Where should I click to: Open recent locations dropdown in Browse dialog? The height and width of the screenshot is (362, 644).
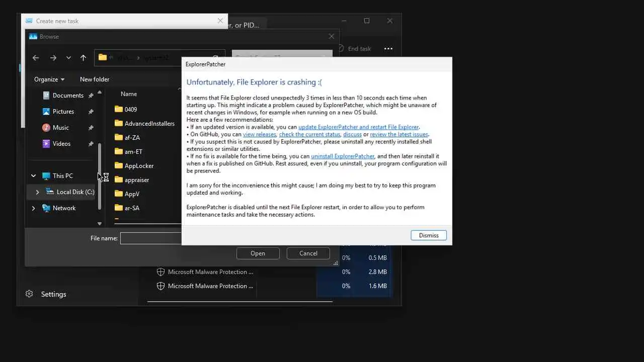click(68, 58)
